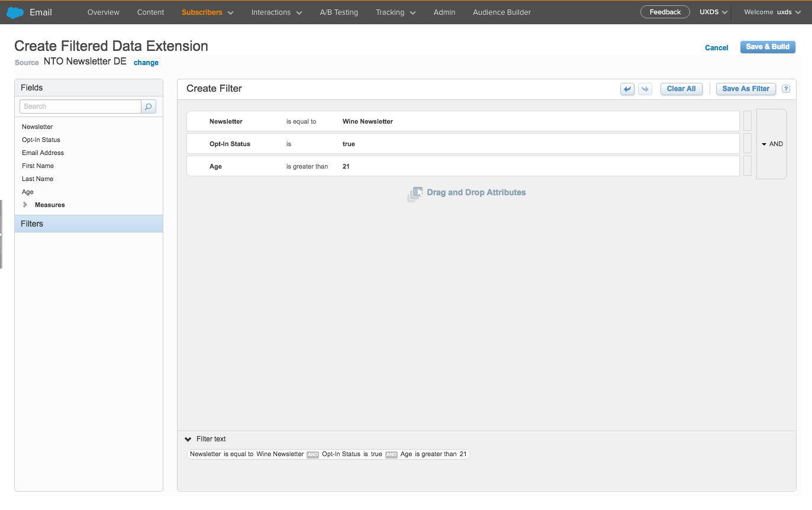Image resolution: width=812 pixels, height=510 pixels.
Task: Open help via the question mark icon
Action: pyautogui.click(x=786, y=89)
